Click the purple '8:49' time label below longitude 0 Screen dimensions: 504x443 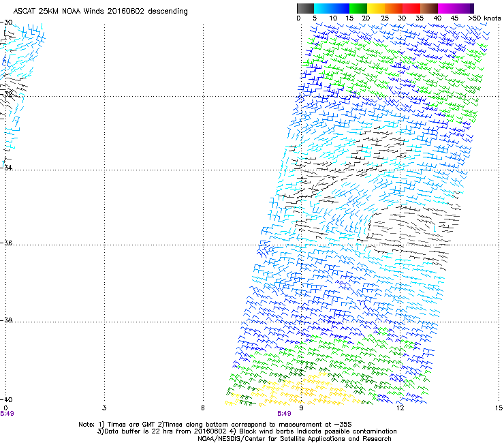(7, 414)
